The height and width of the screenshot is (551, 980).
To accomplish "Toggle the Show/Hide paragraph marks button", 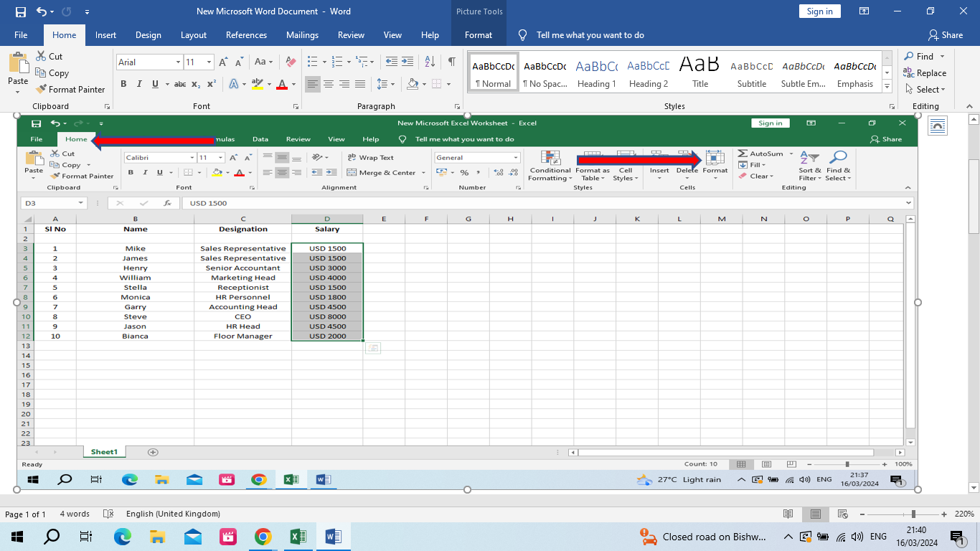I will tap(451, 62).
